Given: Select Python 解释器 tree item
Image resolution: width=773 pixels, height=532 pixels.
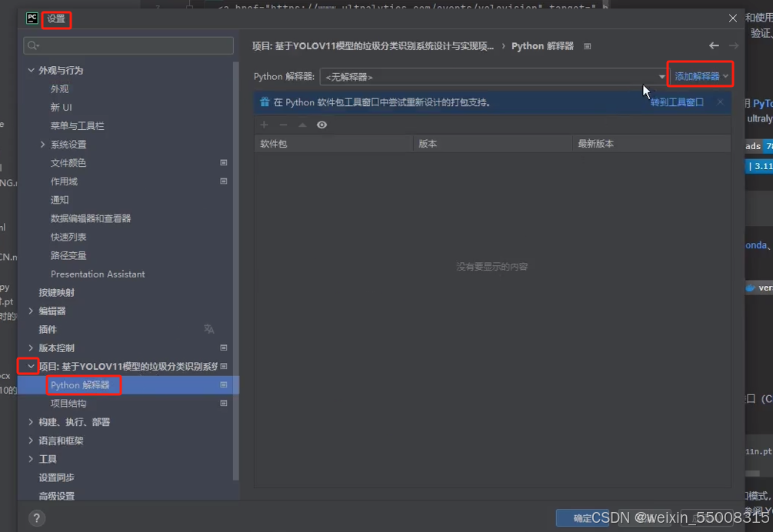Looking at the screenshot, I should tap(80, 384).
